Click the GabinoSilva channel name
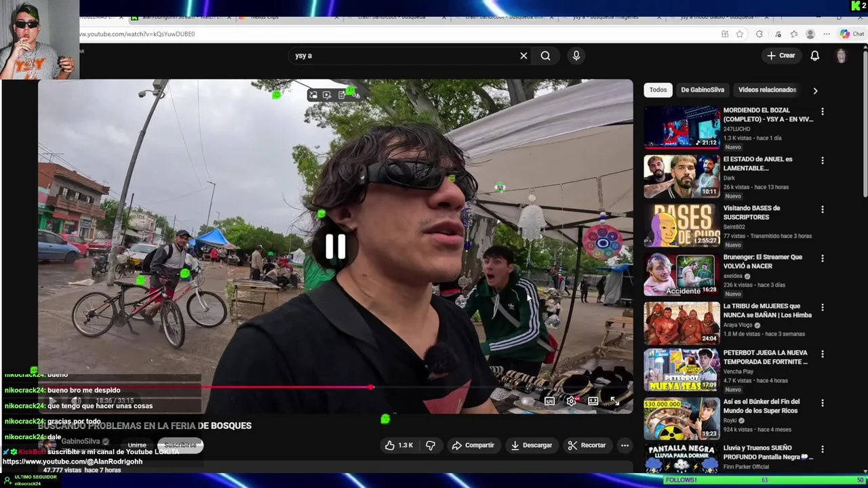 (x=81, y=441)
